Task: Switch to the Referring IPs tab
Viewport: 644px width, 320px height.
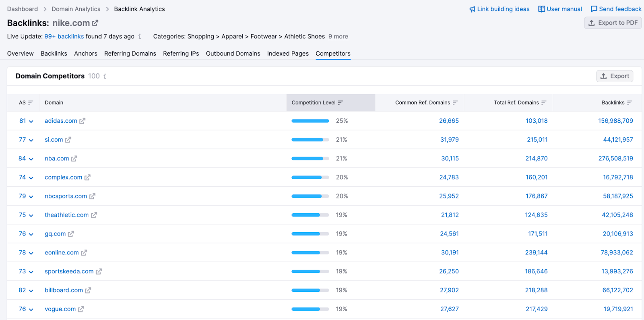Action: (x=181, y=54)
